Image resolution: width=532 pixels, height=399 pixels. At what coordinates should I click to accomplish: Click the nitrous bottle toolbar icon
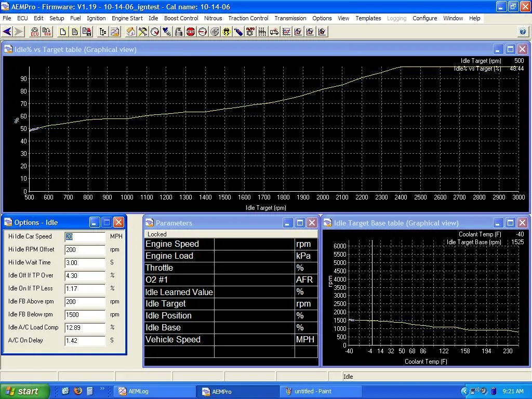click(x=238, y=32)
